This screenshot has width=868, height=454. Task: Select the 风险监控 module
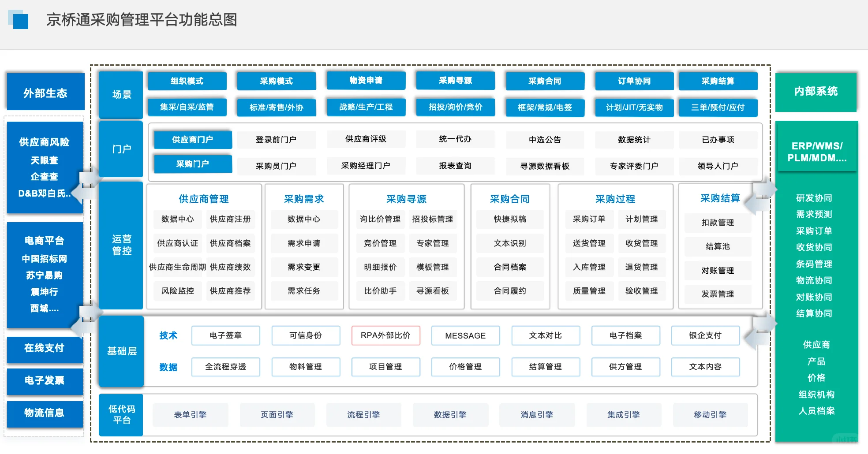(x=177, y=290)
